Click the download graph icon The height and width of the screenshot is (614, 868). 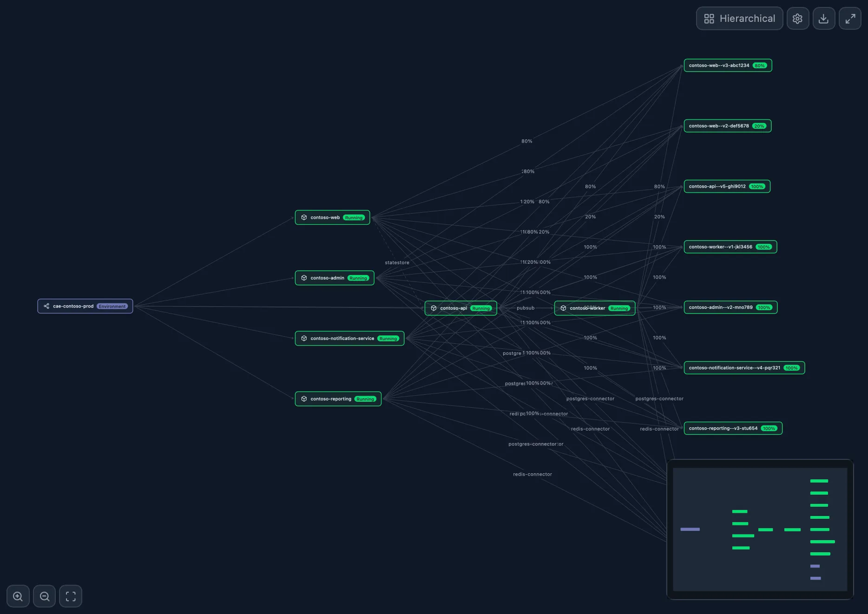tap(824, 18)
